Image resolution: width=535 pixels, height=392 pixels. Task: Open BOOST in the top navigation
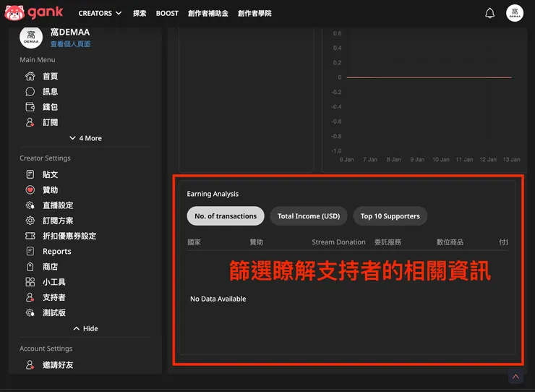click(x=167, y=13)
